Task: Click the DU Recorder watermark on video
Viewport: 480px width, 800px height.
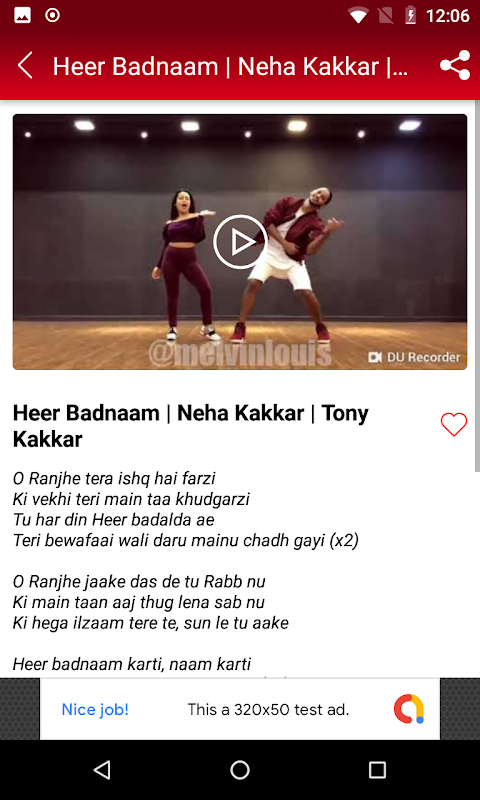Action: (x=414, y=357)
